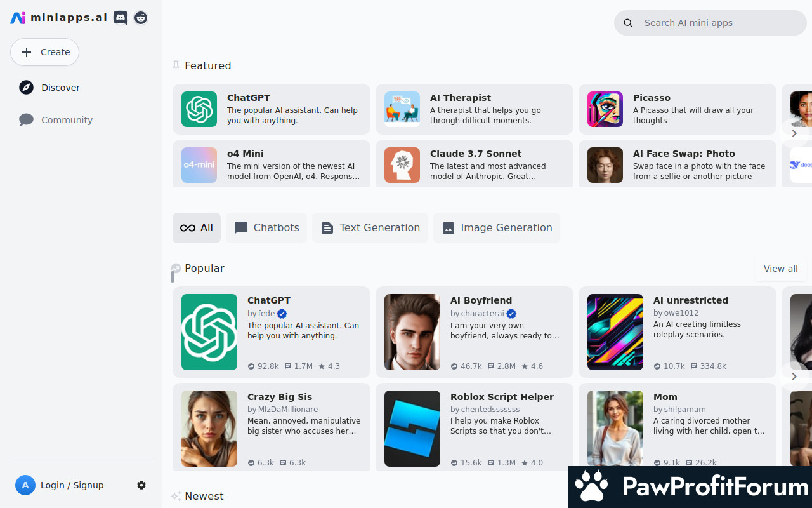Viewport: 812px width, 508px height.
Task: Click AI Face Swap: Photo title
Action: [684, 154]
